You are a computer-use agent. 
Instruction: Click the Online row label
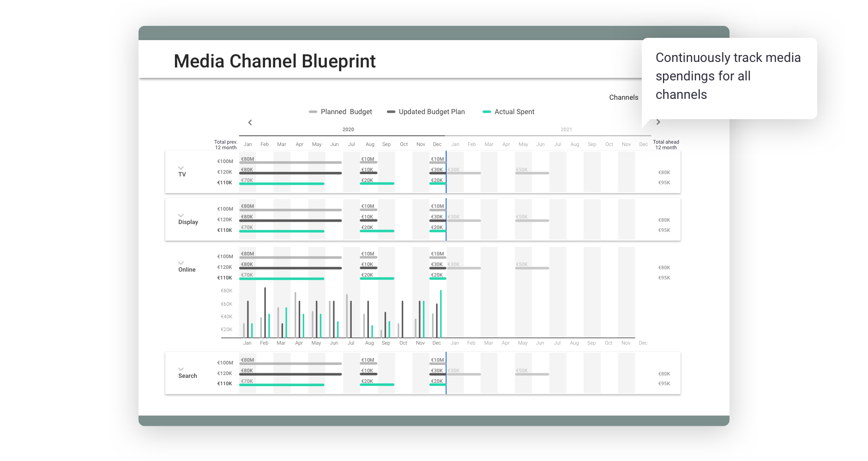coord(187,270)
